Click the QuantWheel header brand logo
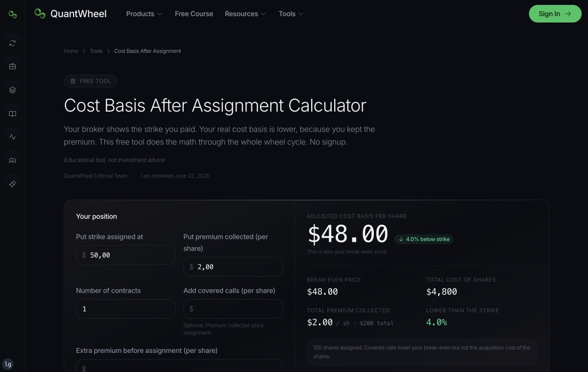The height and width of the screenshot is (372, 588). [70, 14]
